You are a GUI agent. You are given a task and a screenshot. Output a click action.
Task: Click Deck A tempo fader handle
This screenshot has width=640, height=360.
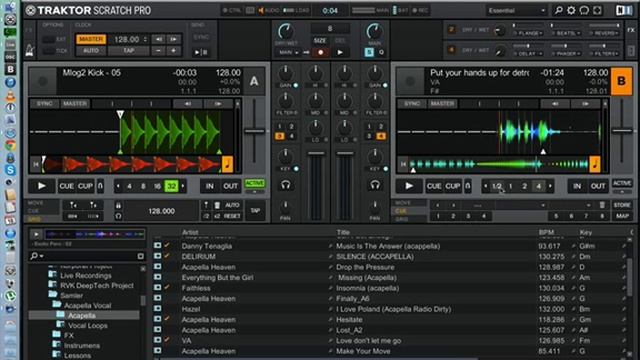click(x=254, y=131)
